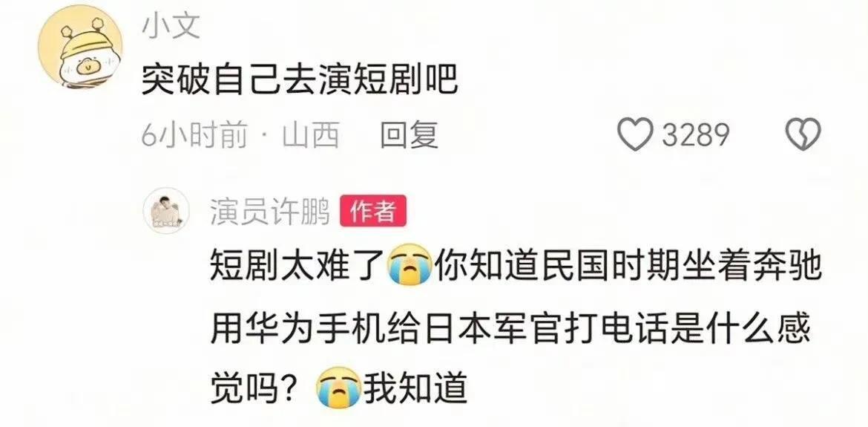868x427 pixels.
Task: Open the username 演员许鹏
Action: pos(270,211)
